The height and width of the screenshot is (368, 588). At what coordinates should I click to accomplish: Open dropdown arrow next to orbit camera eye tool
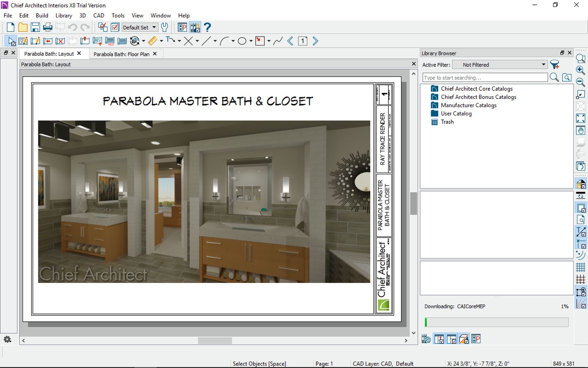[143, 41]
